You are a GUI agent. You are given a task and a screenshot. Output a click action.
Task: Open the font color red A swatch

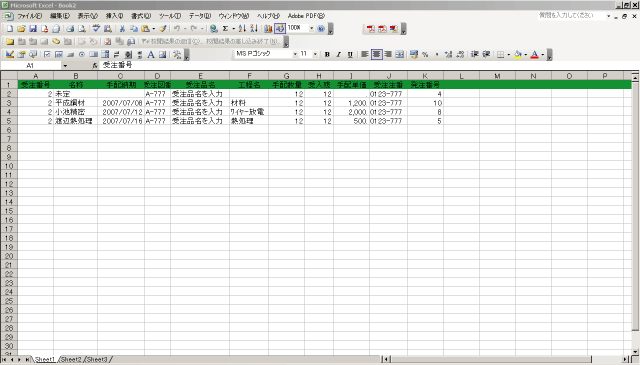click(x=534, y=54)
